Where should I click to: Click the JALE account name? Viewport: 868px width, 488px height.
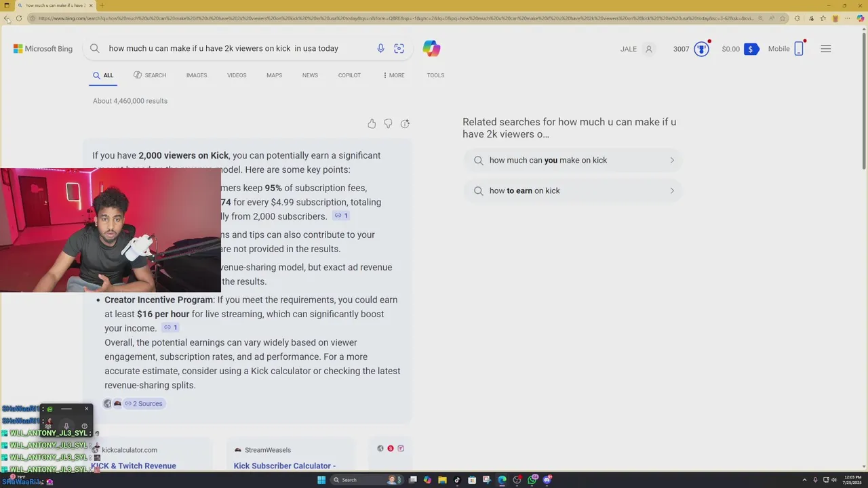coord(629,49)
